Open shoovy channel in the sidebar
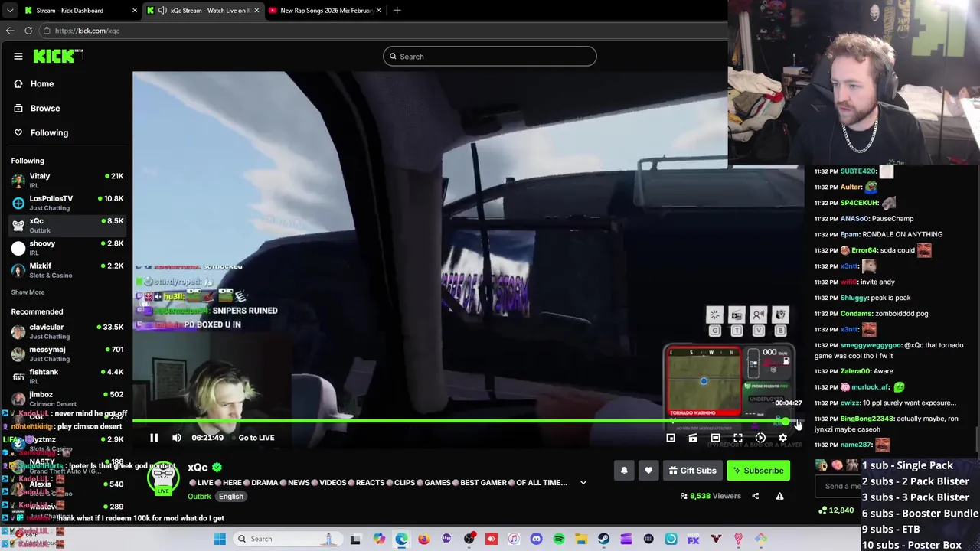This screenshot has height=551, width=980. pyautogui.click(x=67, y=247)
